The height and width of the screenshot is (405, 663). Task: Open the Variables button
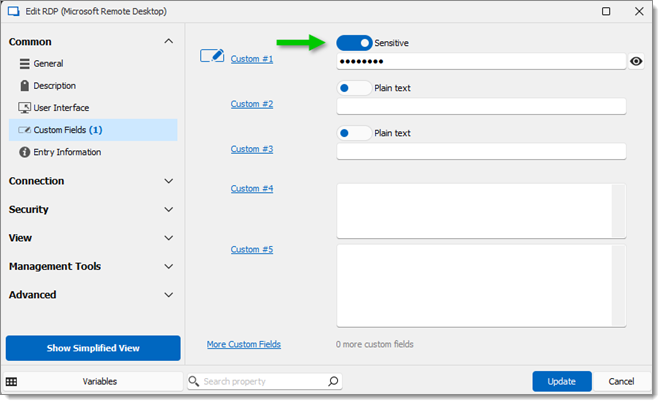[x=93, y=382]
